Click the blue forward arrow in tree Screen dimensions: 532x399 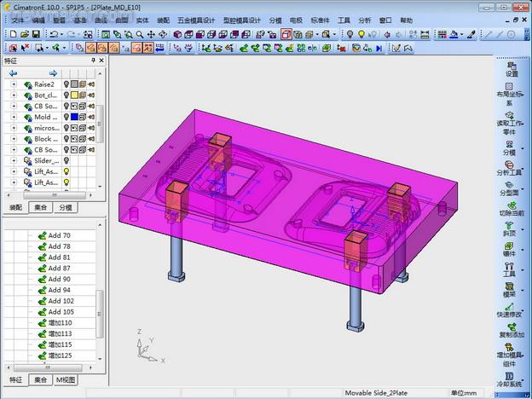tap(53, 73)
